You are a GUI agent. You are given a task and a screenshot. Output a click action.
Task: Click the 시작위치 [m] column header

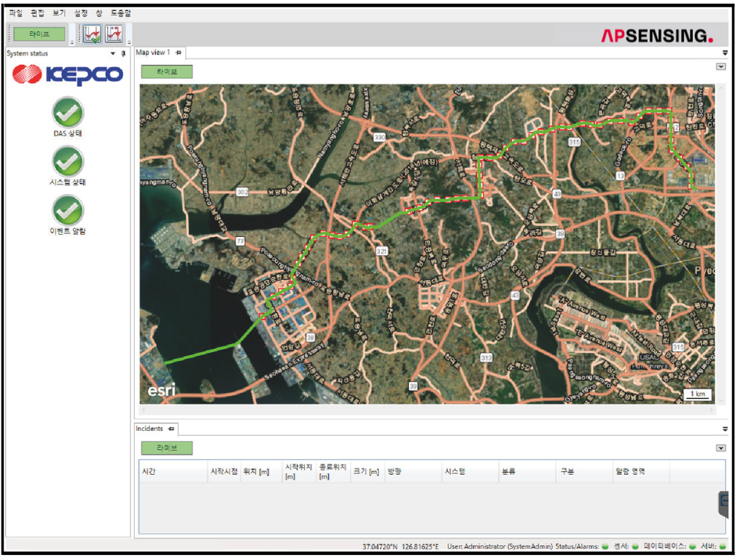[298, 472]
